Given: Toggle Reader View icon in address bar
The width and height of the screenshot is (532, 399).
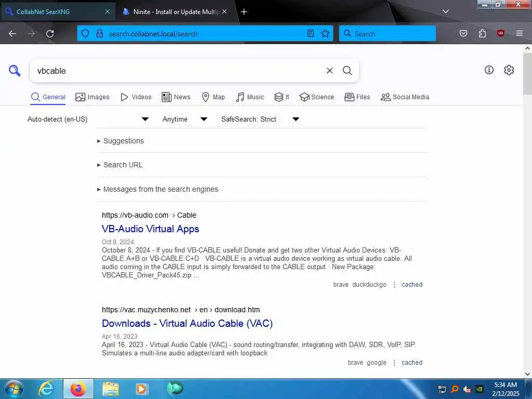Looking at the screenshot, I should pyautogui.click(x=311, y=33).
